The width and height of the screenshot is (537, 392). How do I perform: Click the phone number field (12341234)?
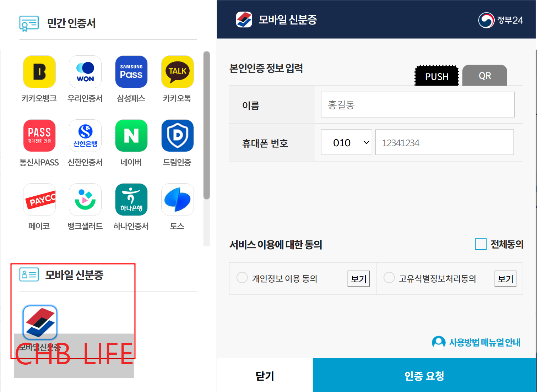445,142
